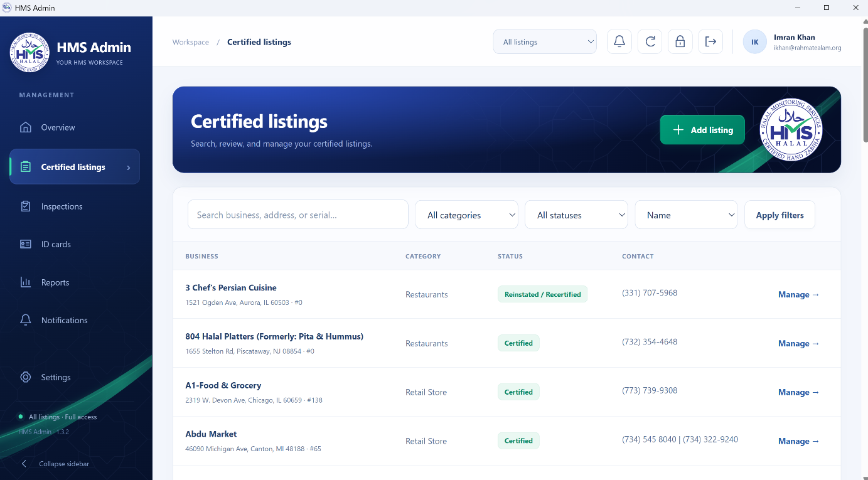Open the notifications bell in top bar
868x480 pixels.
tap(619, 41)
